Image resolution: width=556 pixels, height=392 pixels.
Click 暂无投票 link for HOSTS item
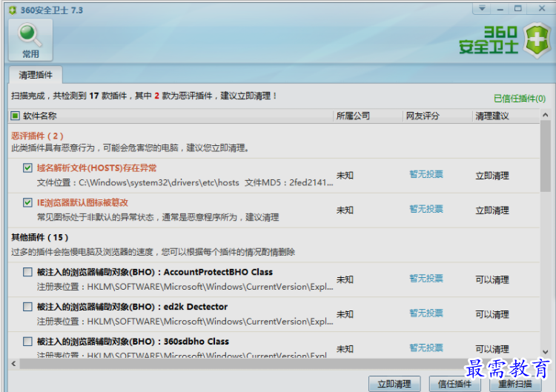(x=426, y=174)
